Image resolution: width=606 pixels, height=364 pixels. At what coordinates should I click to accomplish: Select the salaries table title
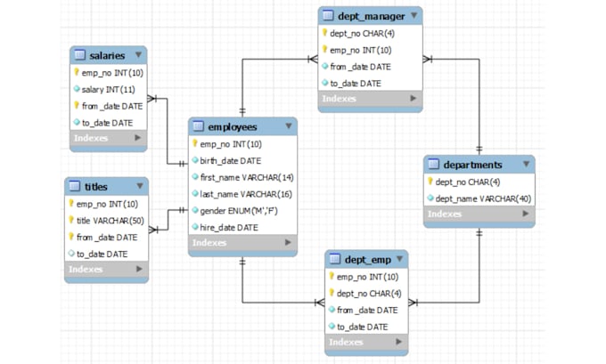(107, 55)
